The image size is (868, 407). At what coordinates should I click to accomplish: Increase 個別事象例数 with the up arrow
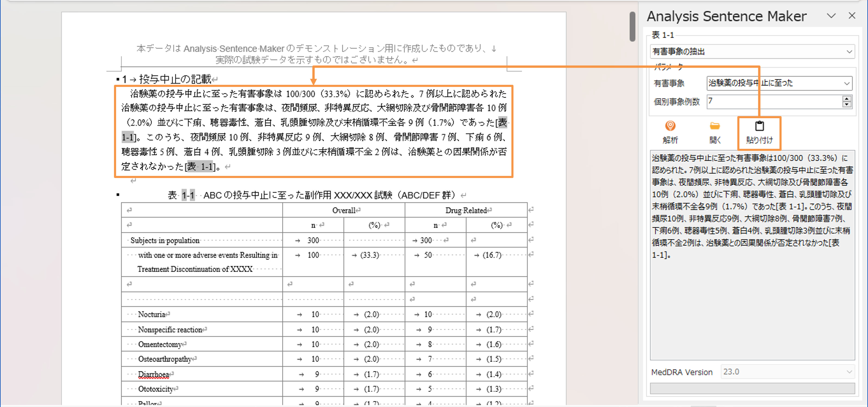847,98
